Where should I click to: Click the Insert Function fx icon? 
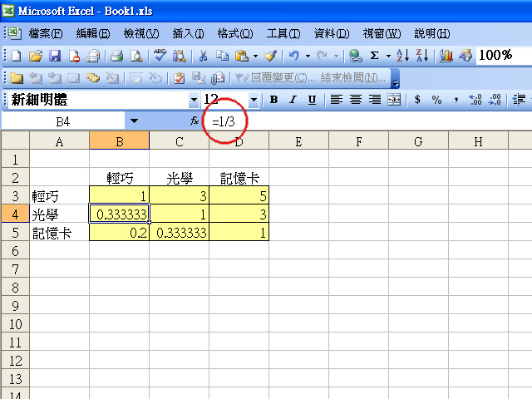[x=195, y=121]
